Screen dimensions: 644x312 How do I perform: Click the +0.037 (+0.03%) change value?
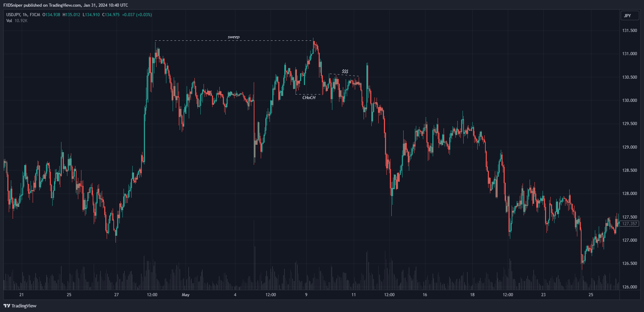coord(137,15)
